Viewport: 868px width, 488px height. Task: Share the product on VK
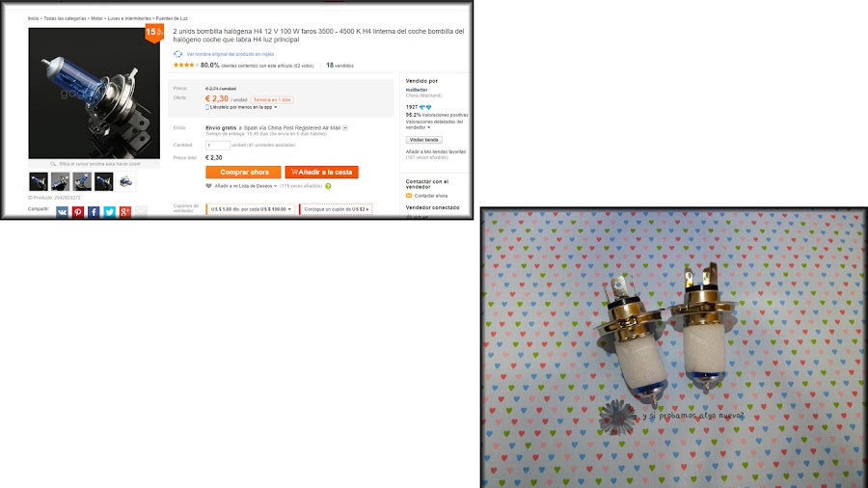pyautogui.click(x=62, y=212)
